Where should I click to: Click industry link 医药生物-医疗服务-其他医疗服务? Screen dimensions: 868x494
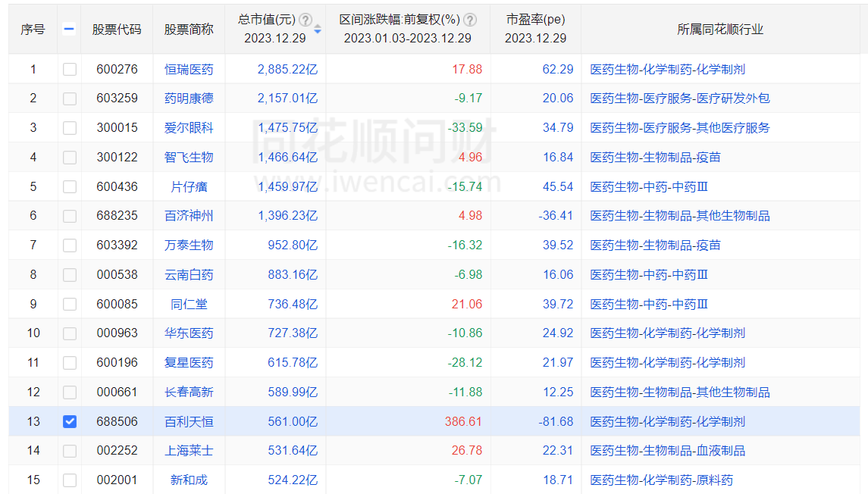(680, 128)
